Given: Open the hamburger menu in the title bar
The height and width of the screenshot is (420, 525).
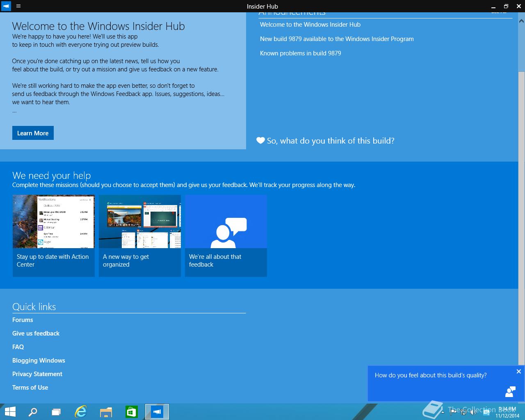Looking at the screenshot, I should click(18, 6).
